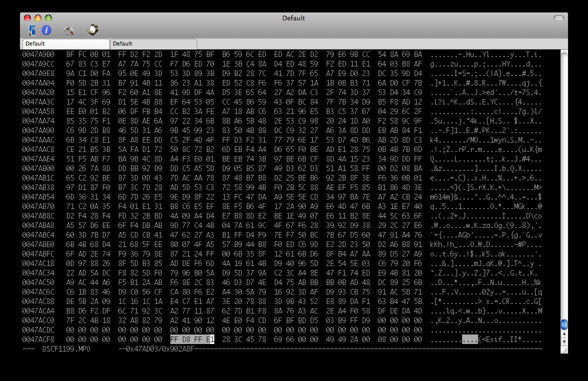Viewport: 588px width, 381px height.
Task: Click the address 0047AAAC
Action: 38,140
